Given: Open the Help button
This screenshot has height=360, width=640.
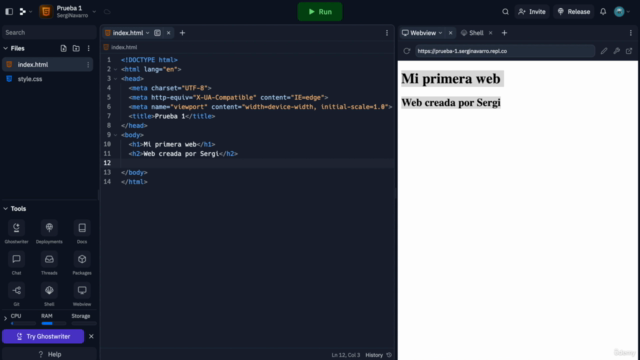Looking at the screenshot, I should coord(49,354).
